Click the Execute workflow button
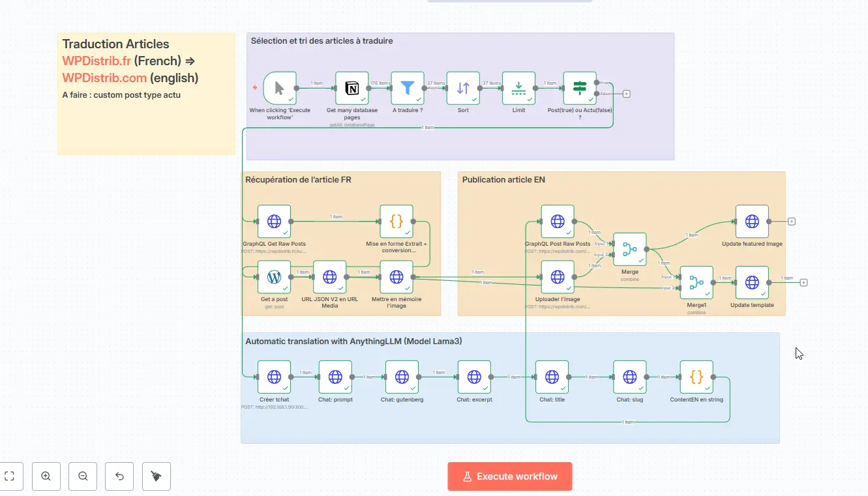The width and height of the screenshot is (868, 496). (x=510, y=476)
